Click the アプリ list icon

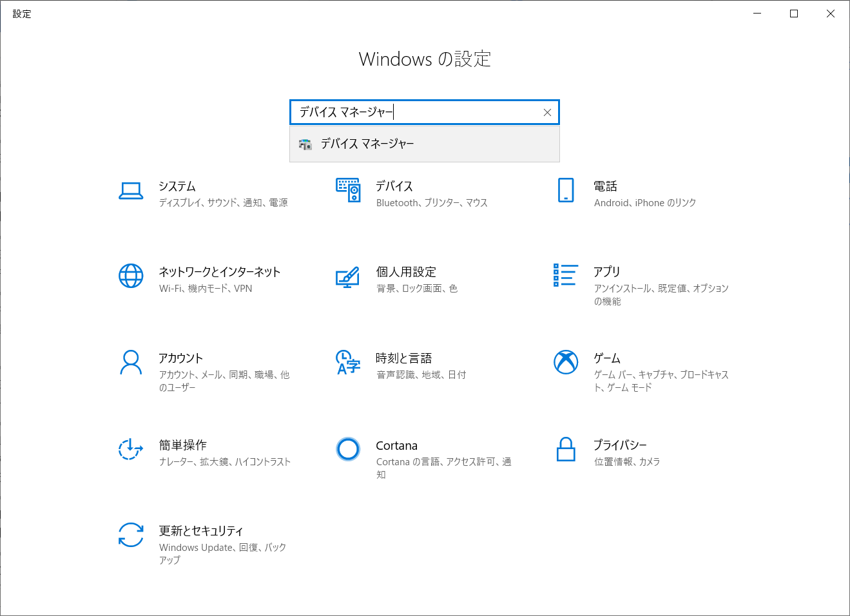click(x=565, y=275)
